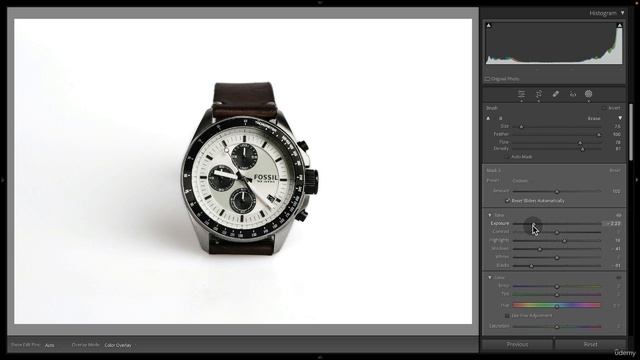Enable Use Fine Adjustment checkbox
640x360 pixels.
coord(507,316)
